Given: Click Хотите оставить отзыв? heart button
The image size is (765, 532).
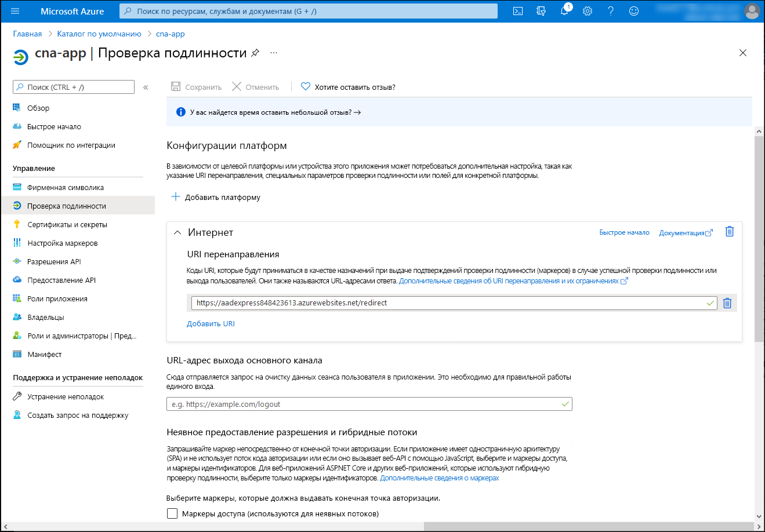Looking at the screenshot, I should click(348, 87).
